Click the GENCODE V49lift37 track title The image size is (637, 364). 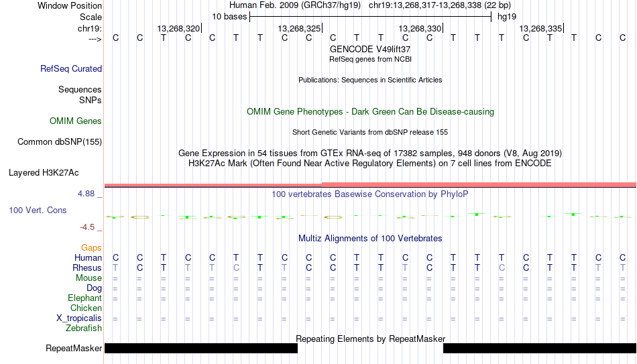click(x=370, y=49)
